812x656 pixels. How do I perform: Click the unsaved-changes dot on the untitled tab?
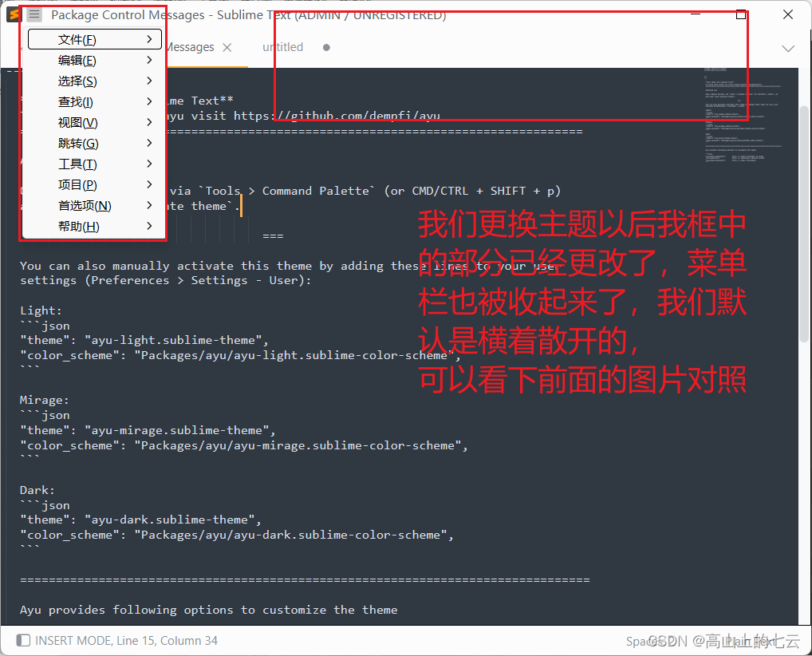(325, 47)
